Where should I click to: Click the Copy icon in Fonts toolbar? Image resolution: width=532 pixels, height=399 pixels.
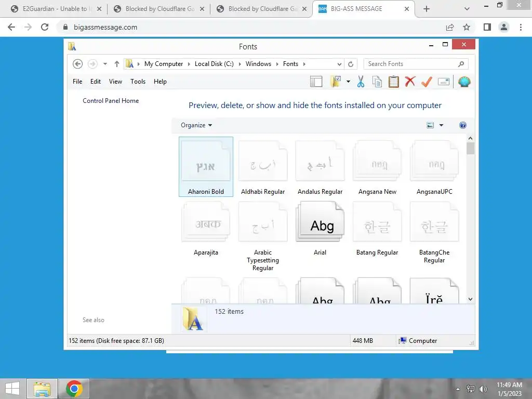[377, 82]
